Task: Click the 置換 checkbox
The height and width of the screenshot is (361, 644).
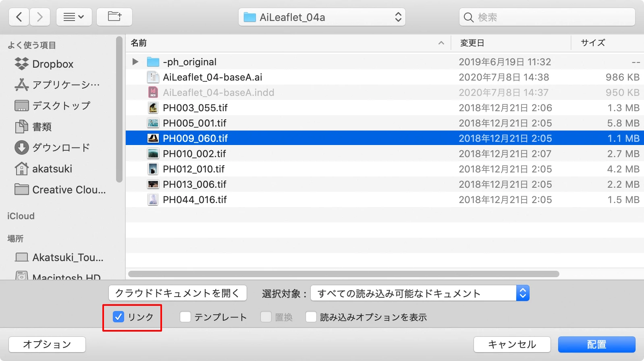Action: [x=266, y=317]
